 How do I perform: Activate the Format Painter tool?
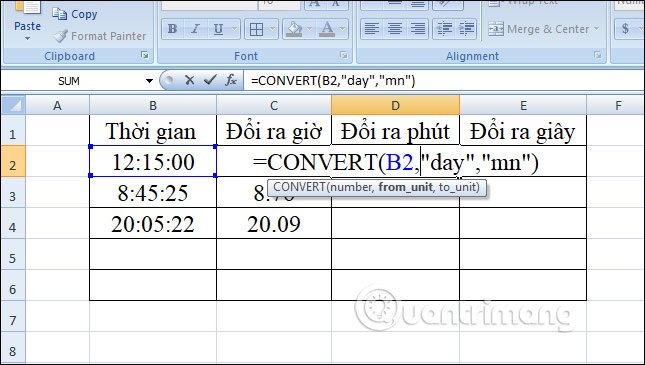point(99,36)
